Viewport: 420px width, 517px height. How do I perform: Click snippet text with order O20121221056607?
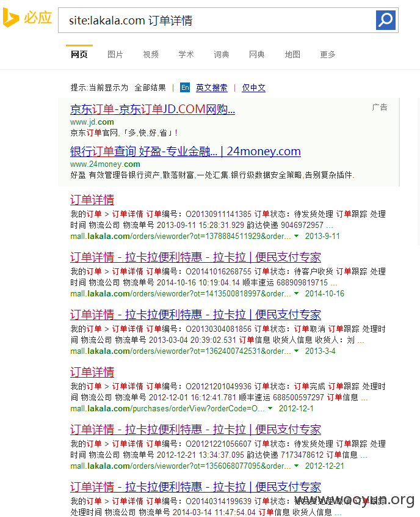tap(228, 449)
